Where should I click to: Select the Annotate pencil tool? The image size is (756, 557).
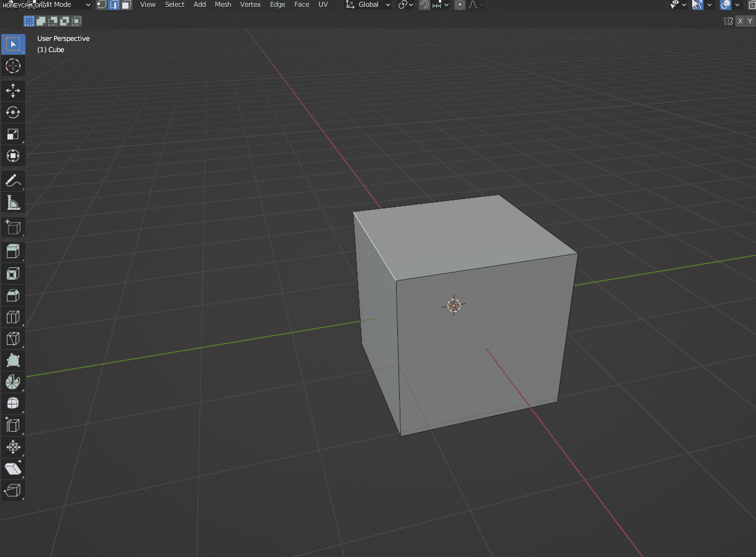[13, 180]
